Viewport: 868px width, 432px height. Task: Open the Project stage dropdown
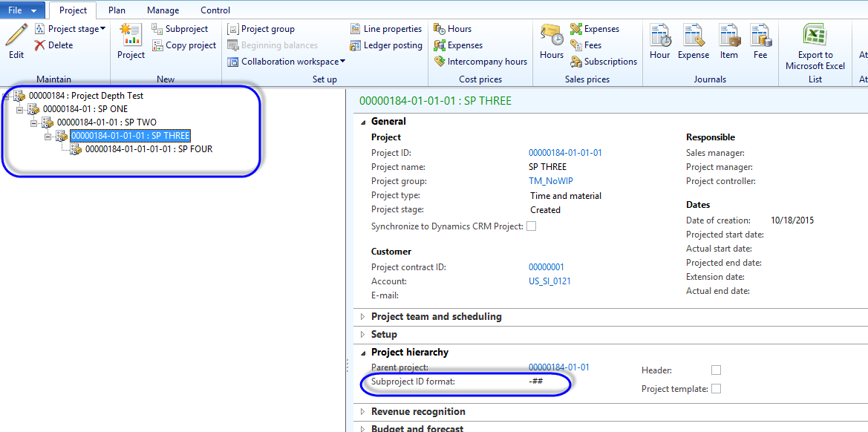pyautogui.click(x=70, y=29)
